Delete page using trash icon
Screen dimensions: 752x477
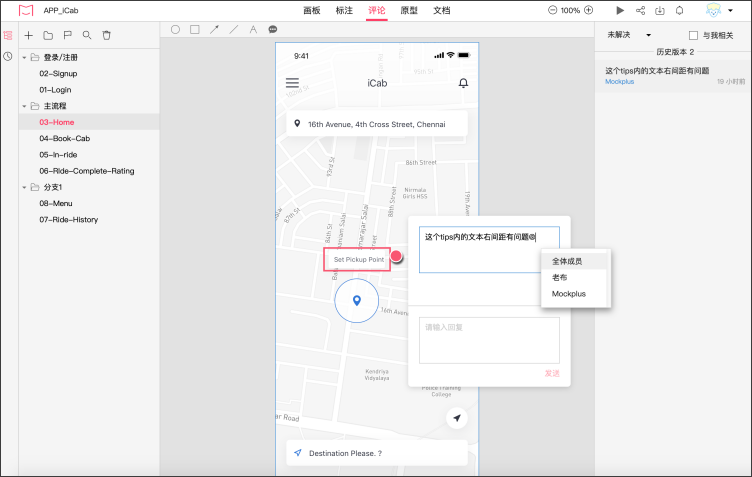pyautogui.click(x=107, y=35)
